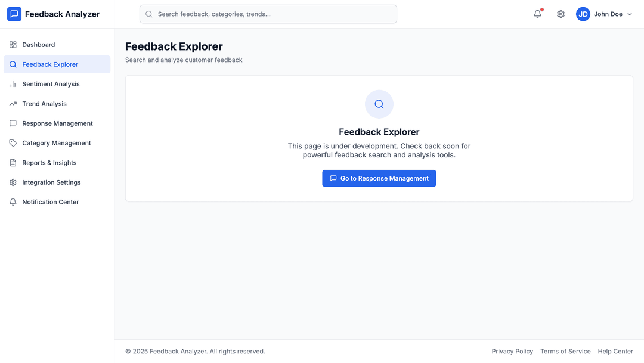Click the Notification Center bell icon in sidebar
The image size is (644, 363).
tap(13, 202)
